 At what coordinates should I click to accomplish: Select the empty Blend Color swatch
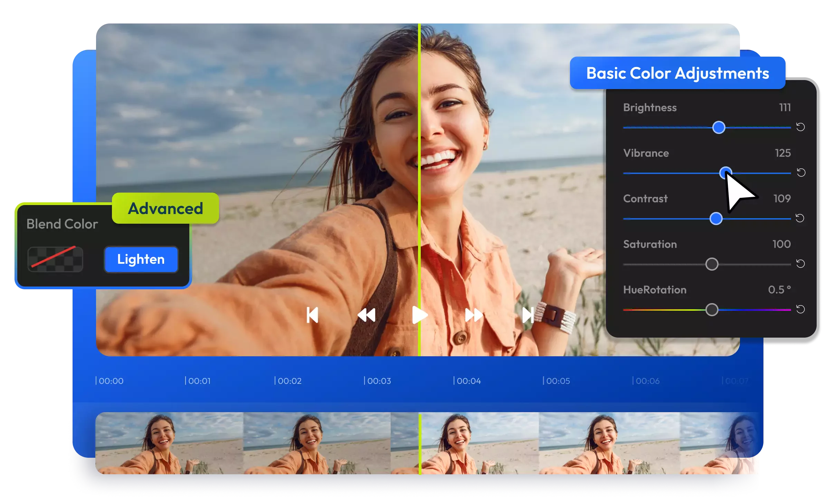pyautogui.click(x=55, y=259)
